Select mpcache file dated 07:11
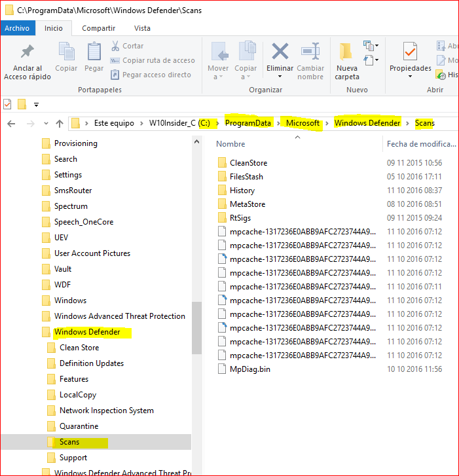 pyautogui.click(x=303, y=287)
